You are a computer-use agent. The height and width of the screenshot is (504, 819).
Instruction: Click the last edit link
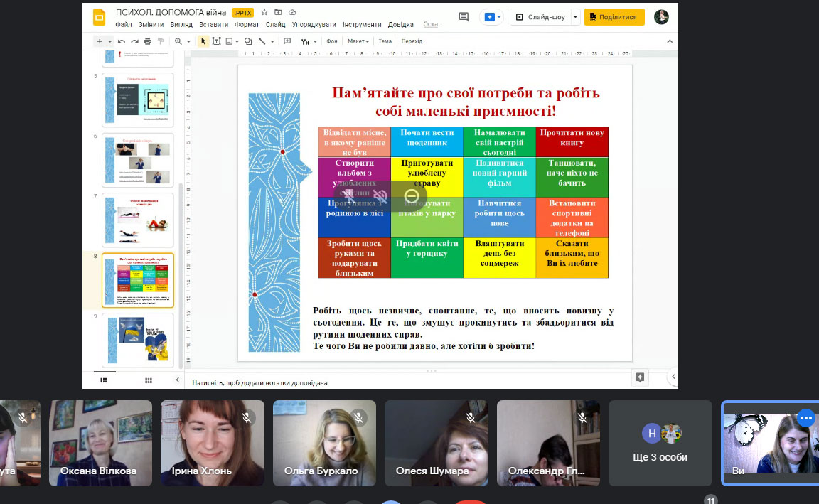pyautogui.click(x=432, y=25)
